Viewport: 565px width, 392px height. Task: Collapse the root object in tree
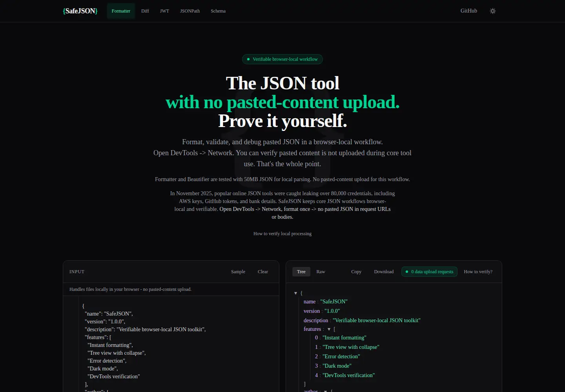(x=295, y=293)
